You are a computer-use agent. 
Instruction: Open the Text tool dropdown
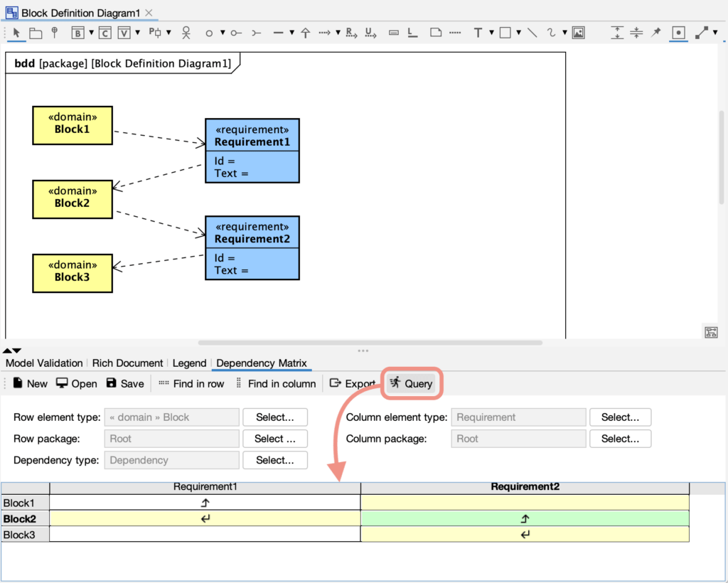(x=492, y=33)
